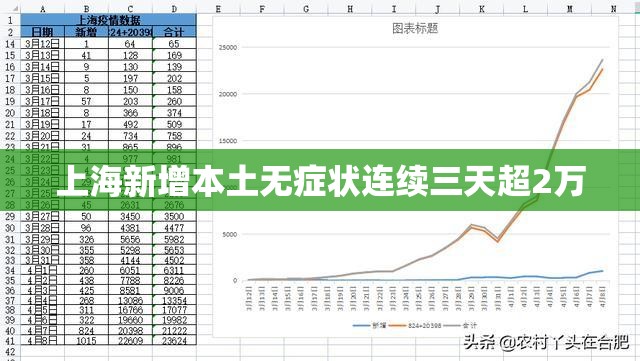Image resolution: width=640 pixels, height=361 pixels.
Task: Click cell with value 5656
Action: pos(130,239)
